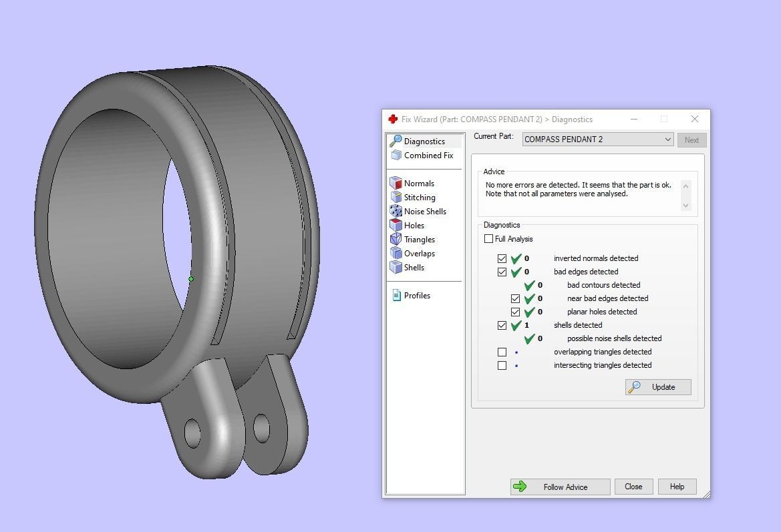Click the 'Current Part:' label
781x532 pixels.
pyautogui.click(x=494, y=136)
